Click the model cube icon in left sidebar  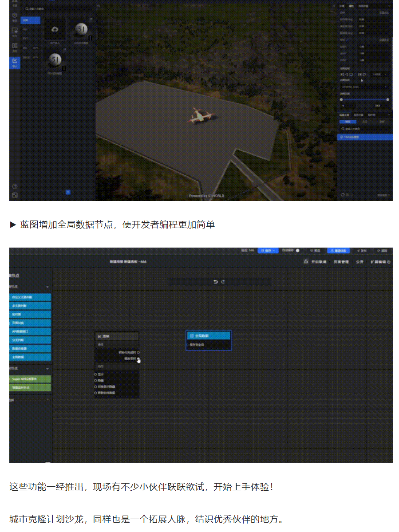click(15, 16)
